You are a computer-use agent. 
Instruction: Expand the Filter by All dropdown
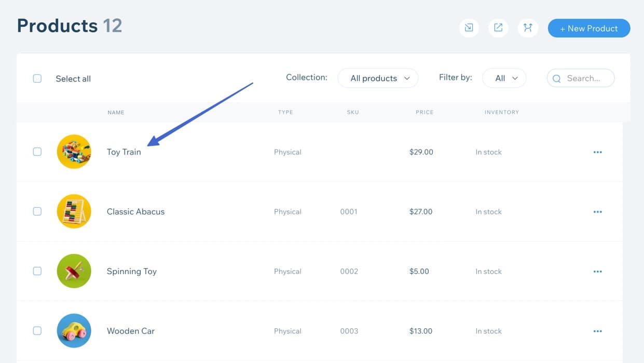(504, 78)
